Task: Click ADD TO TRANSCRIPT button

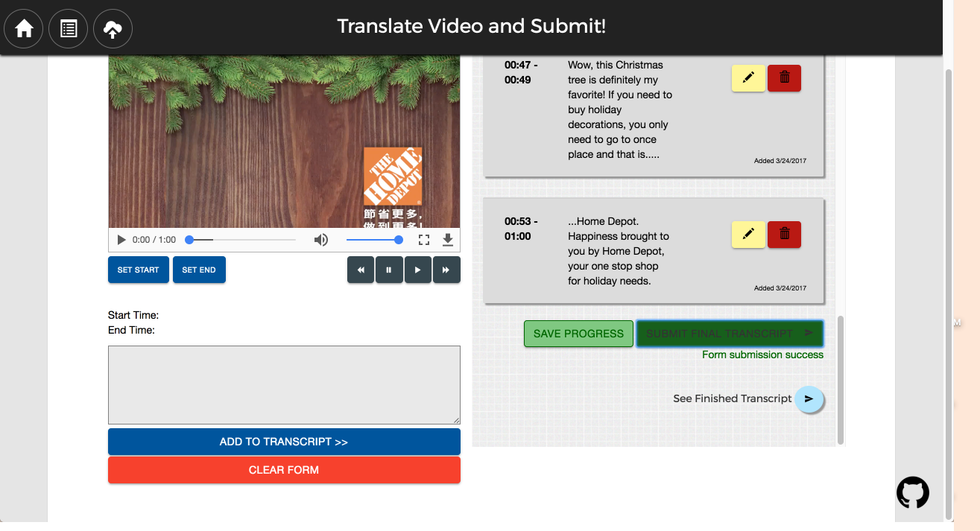Action: [284, 442]
